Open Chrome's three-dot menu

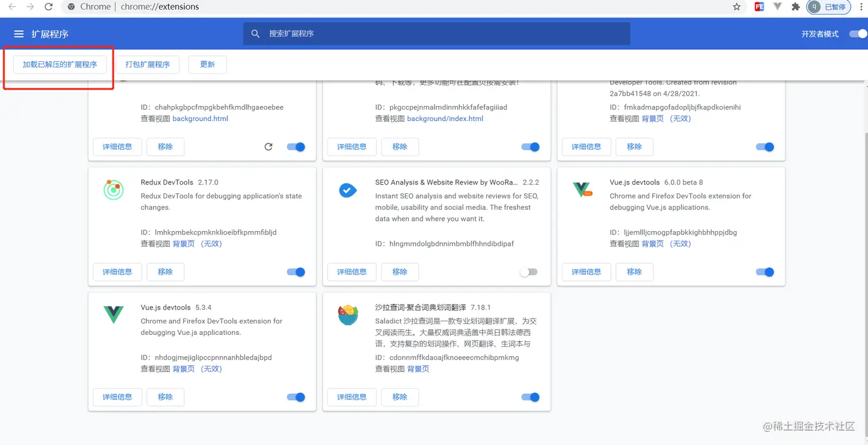pos(862,7)
